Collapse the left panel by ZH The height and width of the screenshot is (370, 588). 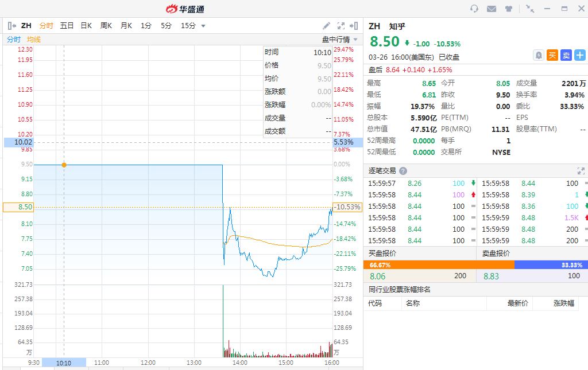(x=11, y=26)
